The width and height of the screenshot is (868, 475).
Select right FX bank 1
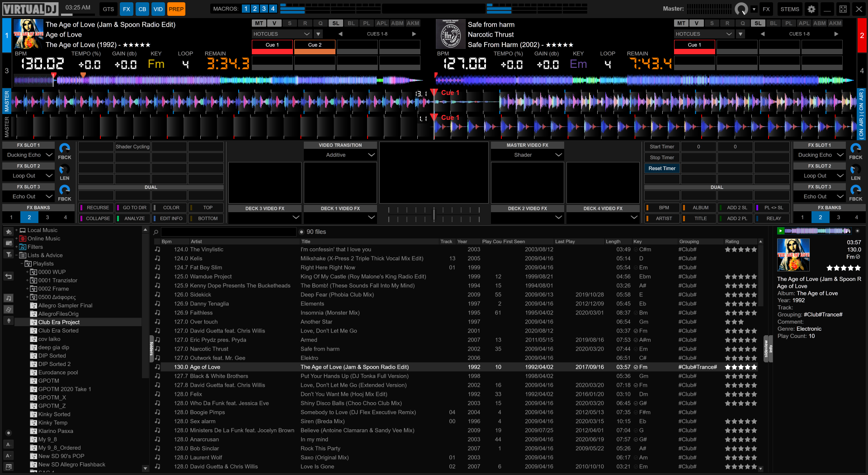[x=802, y=218]
